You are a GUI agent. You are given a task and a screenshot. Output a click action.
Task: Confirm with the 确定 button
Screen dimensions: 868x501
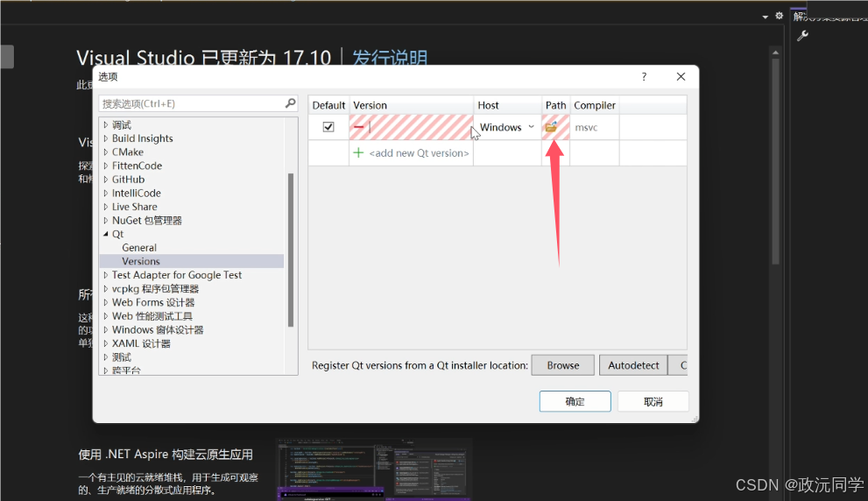coord(575,401)
